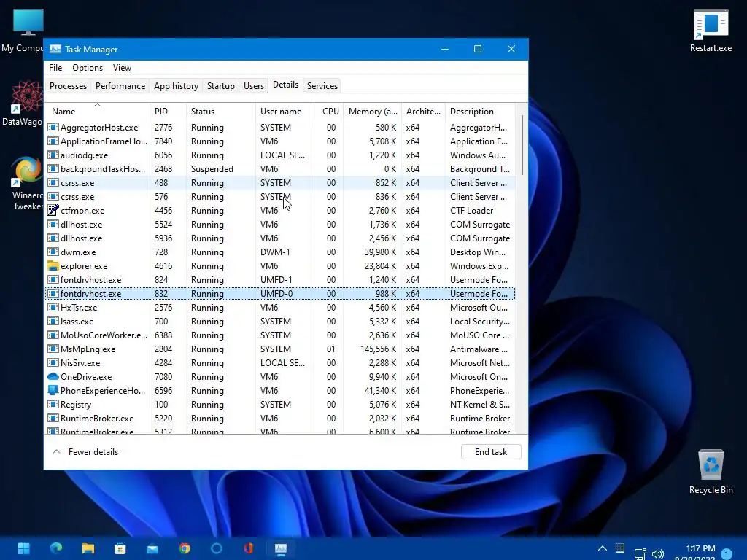Click the ctfmon.exe pen icon
The height and width of the screenshot is (560, 747).
click(x=53, y=211)
